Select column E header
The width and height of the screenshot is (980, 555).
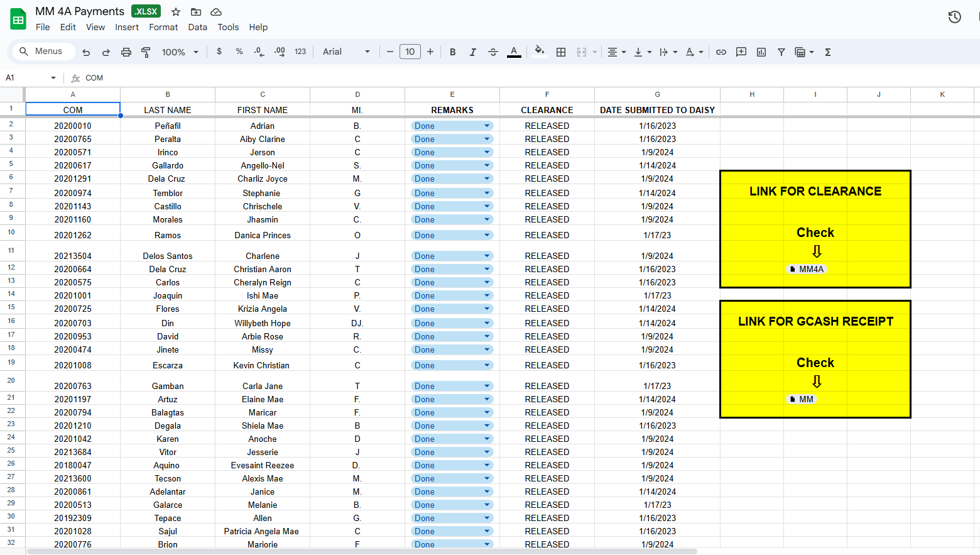coord(452,94)
